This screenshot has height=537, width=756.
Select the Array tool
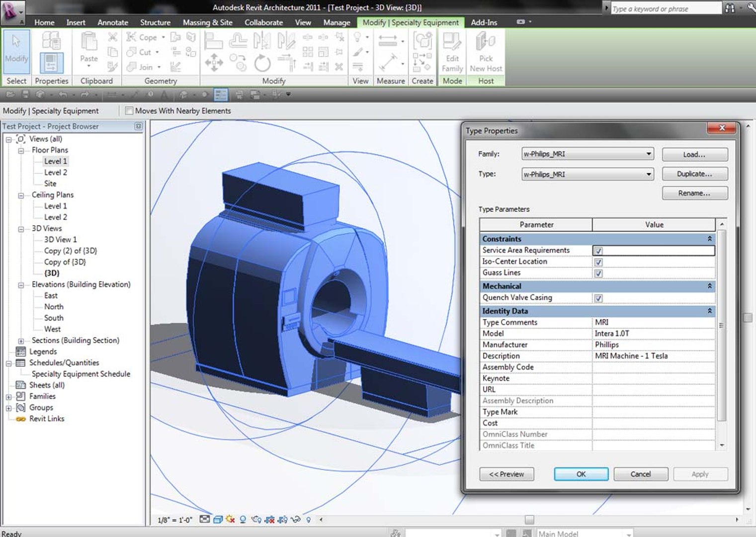308,52
